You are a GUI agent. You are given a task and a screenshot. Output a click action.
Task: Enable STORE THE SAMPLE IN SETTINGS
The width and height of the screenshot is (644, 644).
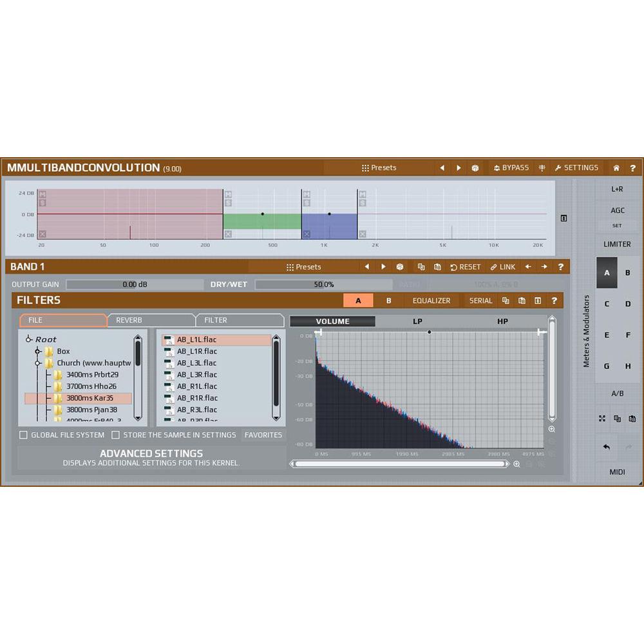(117, 435)
